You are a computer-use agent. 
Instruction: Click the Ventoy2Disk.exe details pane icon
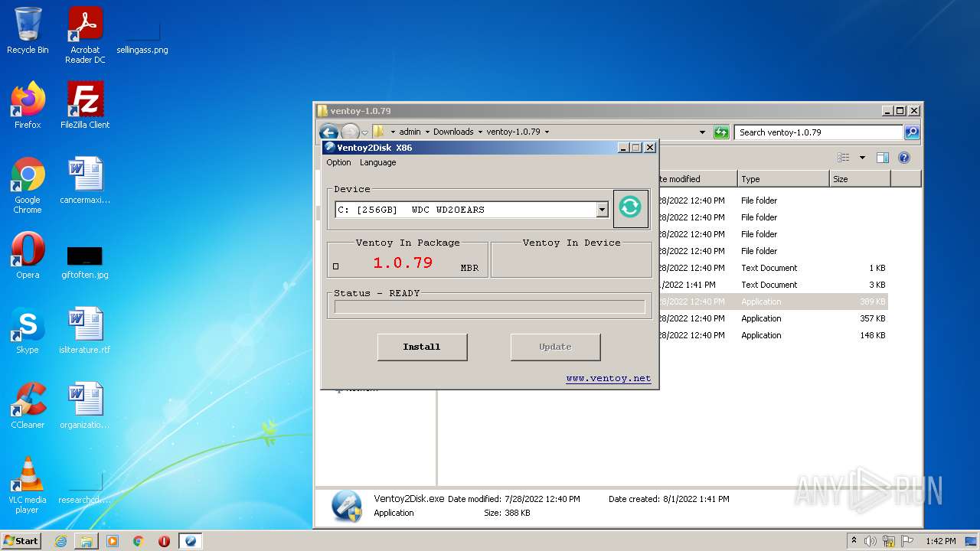346,506
